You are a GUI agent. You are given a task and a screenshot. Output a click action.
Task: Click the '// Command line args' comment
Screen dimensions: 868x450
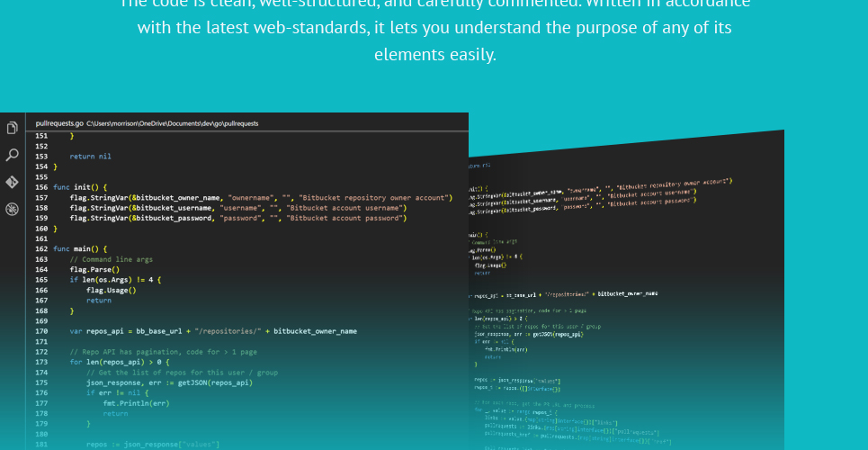tap(112, 259)
